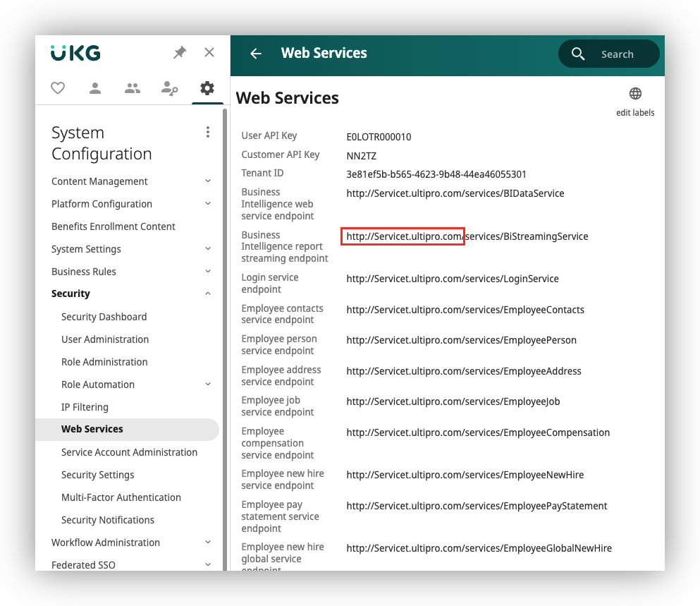Click the Tenant ID label

[x=262, y=173]
